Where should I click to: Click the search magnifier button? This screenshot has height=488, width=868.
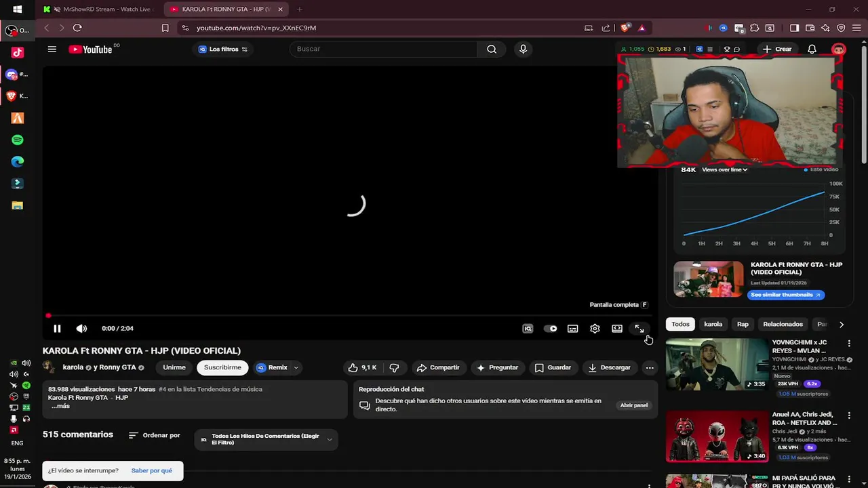(492, 49)
